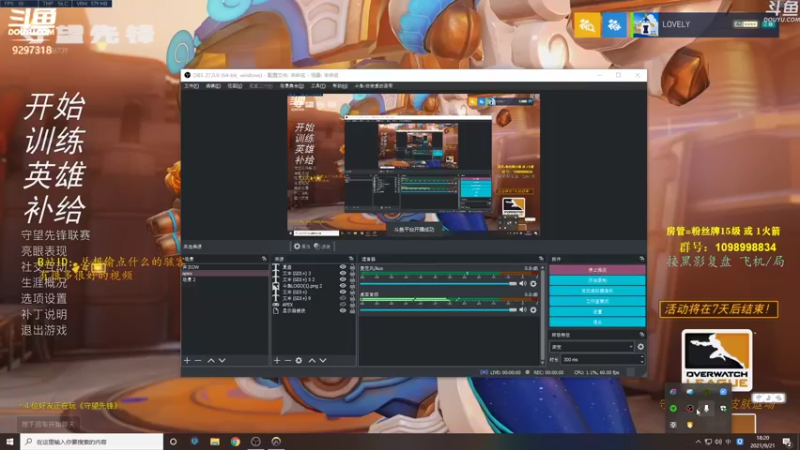The height and width of the screenshot is (450, 800).
Task: Open source properties gear in sources toolbar
Action: click(299, 361)
